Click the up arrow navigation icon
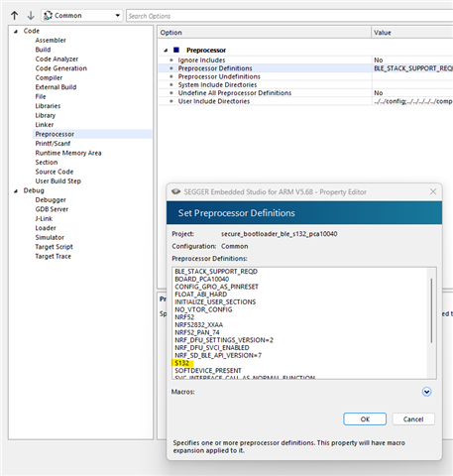Viewport: 453px width, 476px height. [x=14, y=15]
